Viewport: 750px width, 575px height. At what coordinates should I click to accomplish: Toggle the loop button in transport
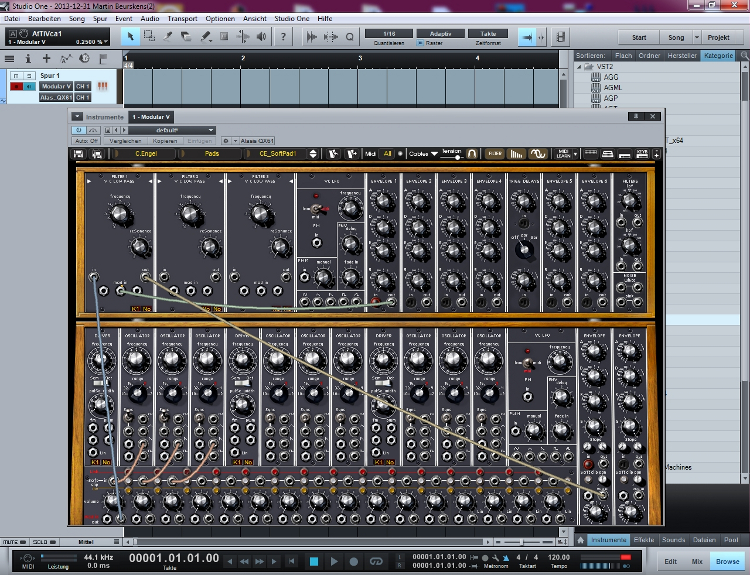point(376,561)
